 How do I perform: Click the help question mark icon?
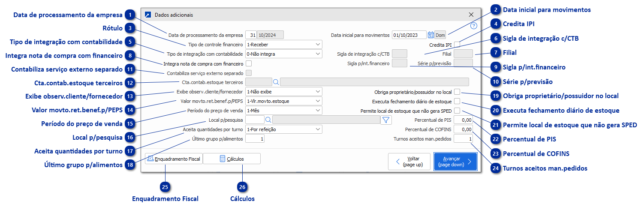[x=474, y=26]
